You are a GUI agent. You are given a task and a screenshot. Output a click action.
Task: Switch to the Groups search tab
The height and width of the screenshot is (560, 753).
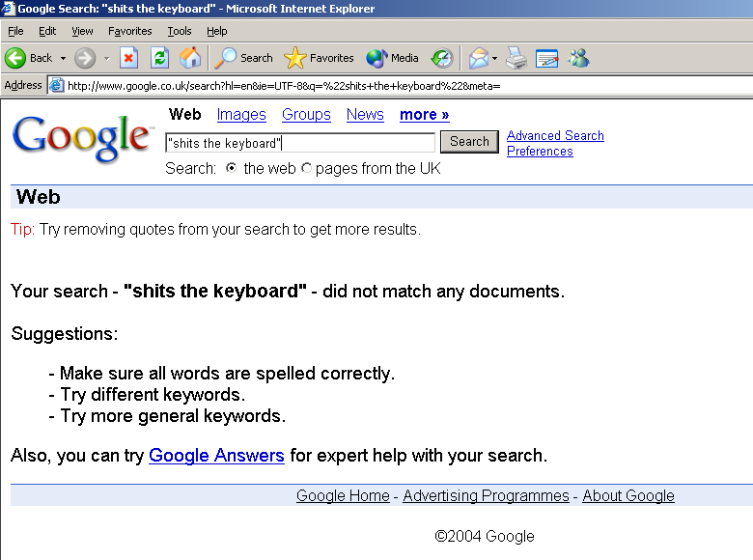click(306, 114)
